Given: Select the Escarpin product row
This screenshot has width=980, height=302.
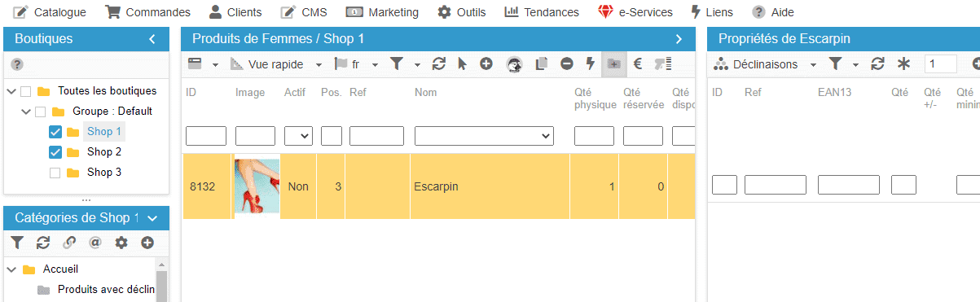Looking at the screenshot, I should click(x=438, y=186).
